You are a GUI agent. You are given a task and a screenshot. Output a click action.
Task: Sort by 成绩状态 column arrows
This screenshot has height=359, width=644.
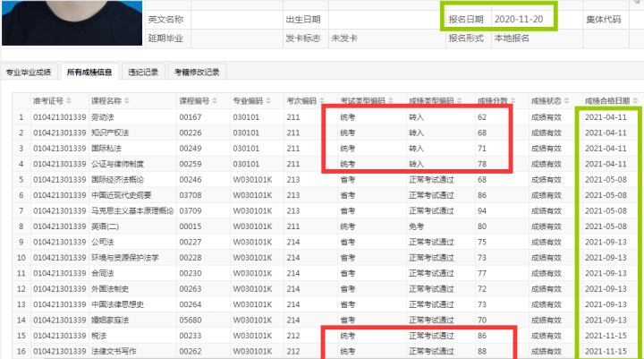[566, 101]
